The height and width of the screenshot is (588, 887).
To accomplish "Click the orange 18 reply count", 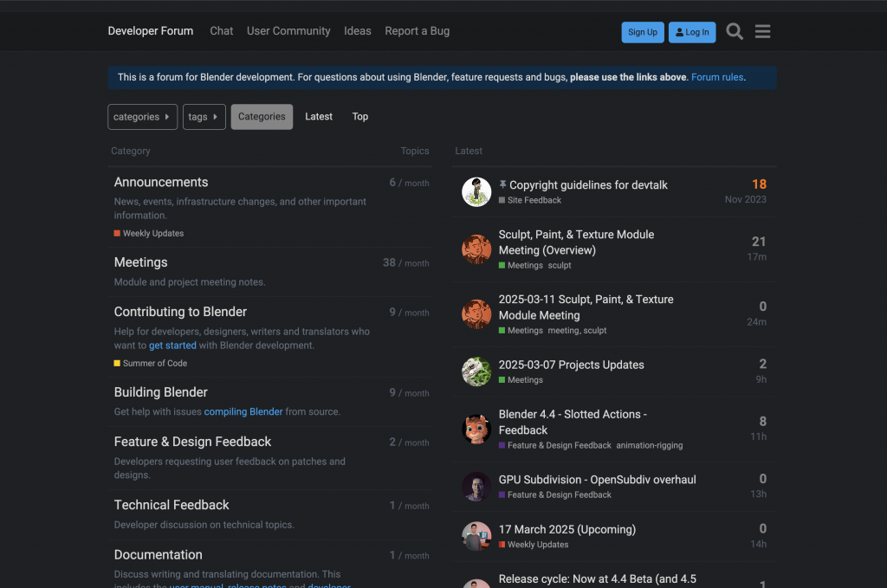I will tap(759, 184).
